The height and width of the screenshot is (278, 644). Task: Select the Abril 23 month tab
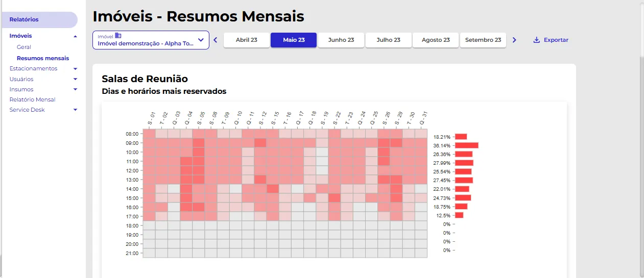[x=246, y=40]
